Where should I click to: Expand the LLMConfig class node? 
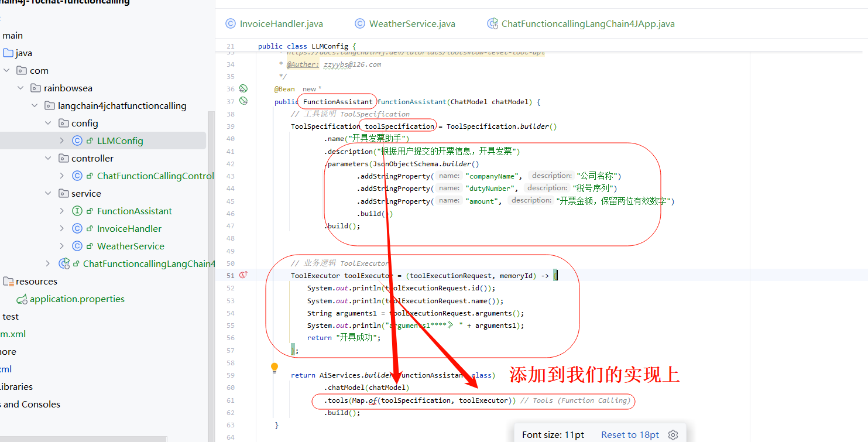click(x=62, y=141)
